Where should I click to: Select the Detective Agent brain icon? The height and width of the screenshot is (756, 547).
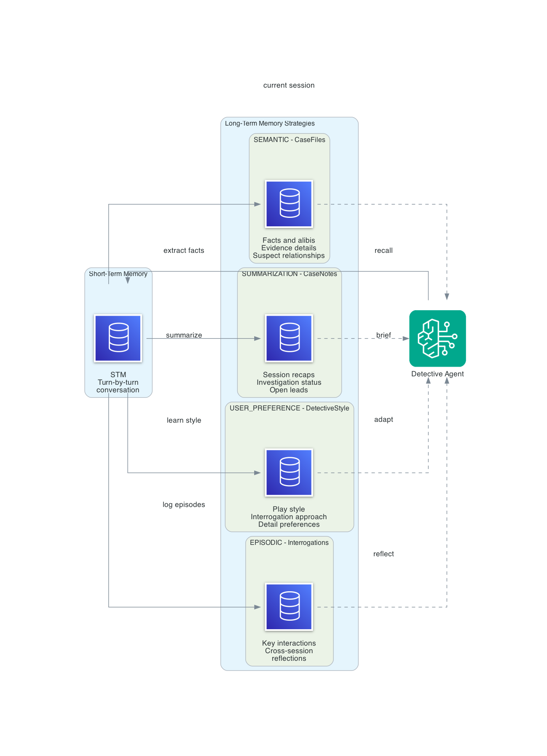(437, 338)
